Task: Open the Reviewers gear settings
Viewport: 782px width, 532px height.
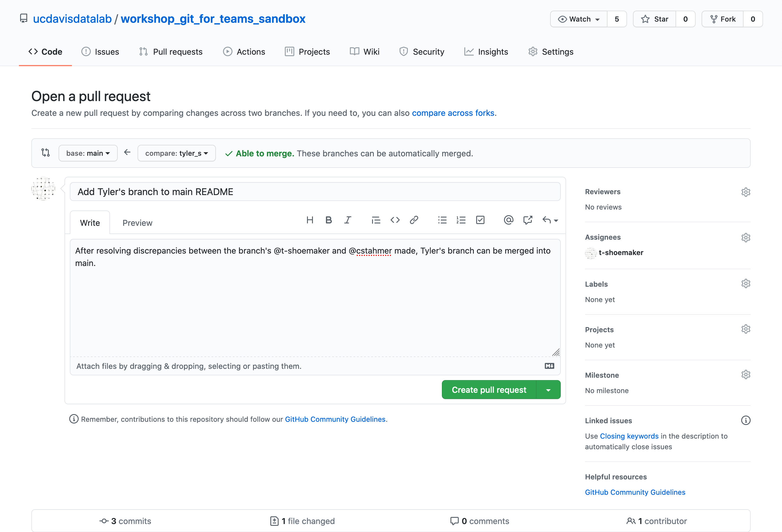Action: click(746, 192)
